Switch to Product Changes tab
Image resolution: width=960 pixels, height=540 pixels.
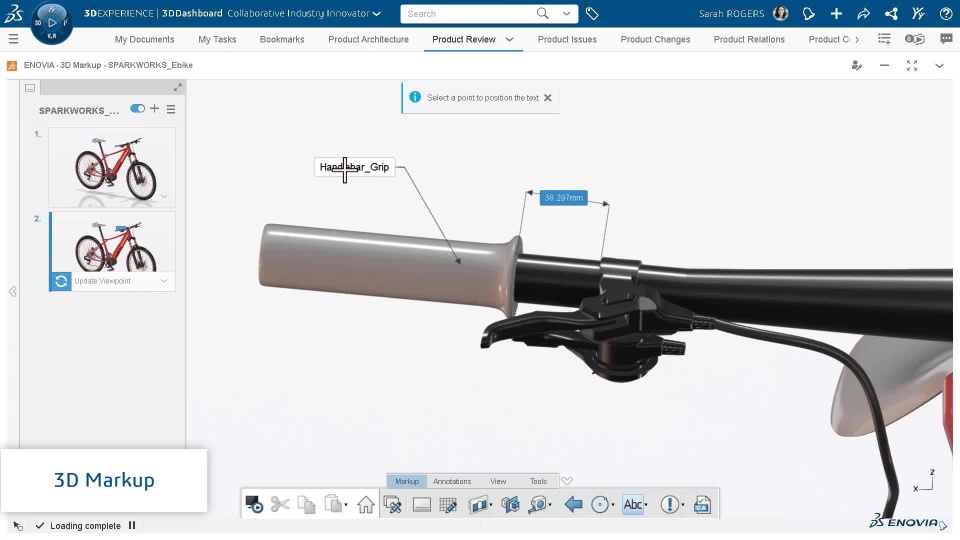[x=655, y=39]
